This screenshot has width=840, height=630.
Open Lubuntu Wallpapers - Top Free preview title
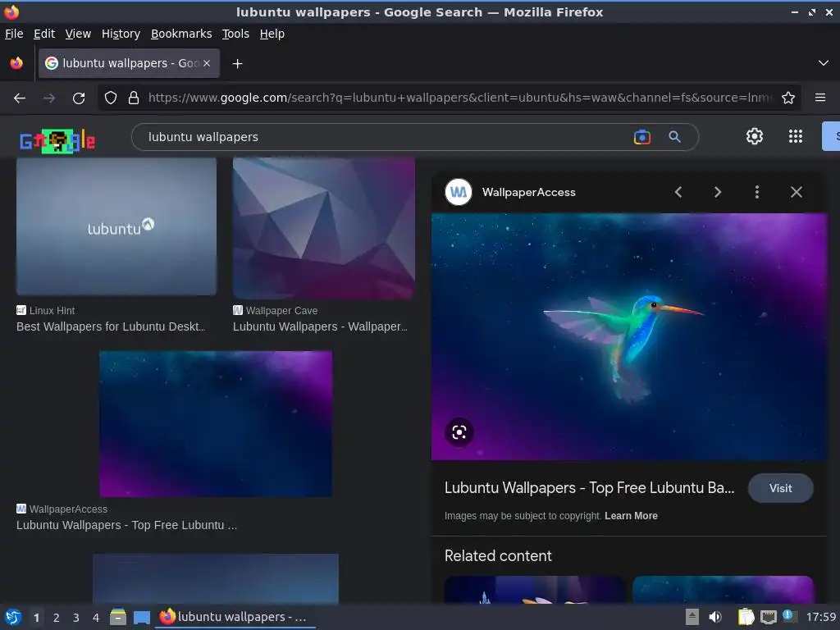589,488
